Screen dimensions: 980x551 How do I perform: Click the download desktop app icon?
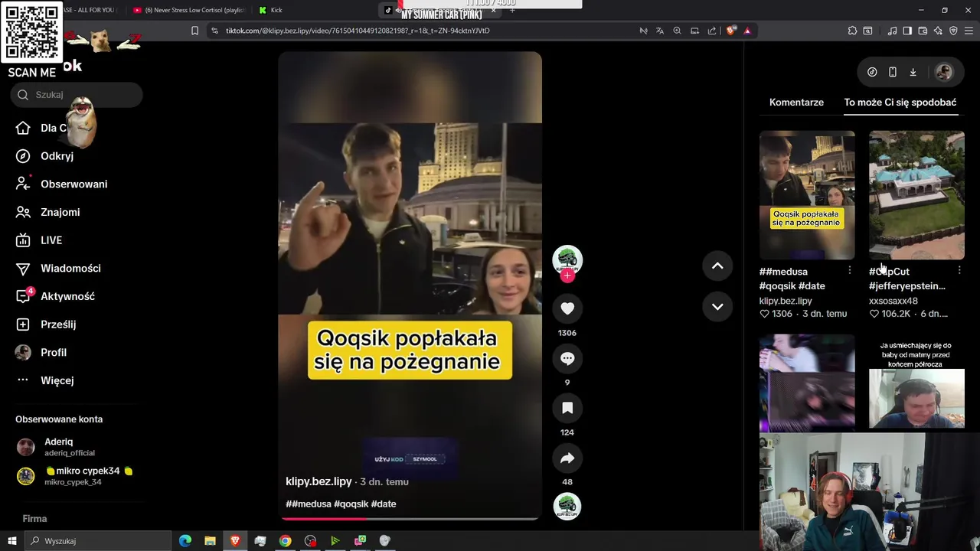[913, 72]
